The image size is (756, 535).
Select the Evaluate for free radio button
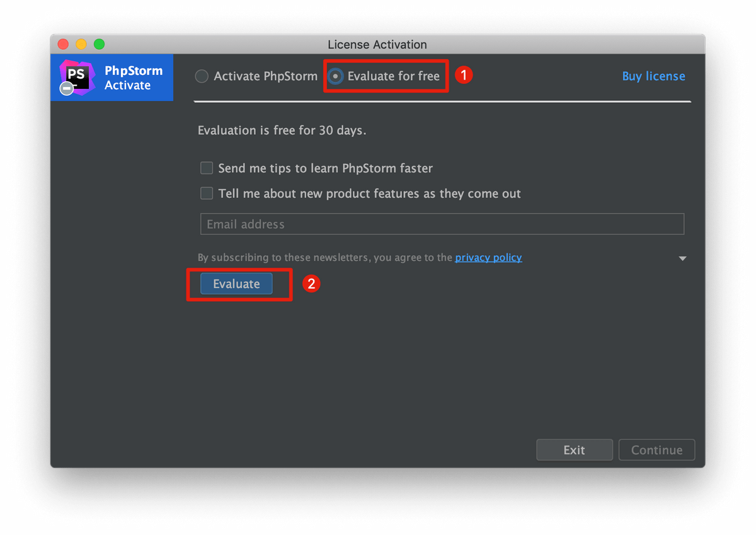pyautogui.click(x=335, y=76)
